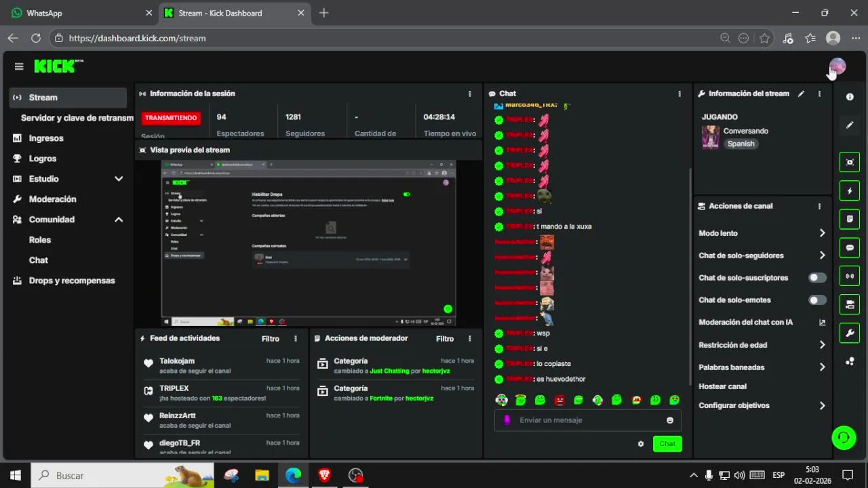Open options menu of Acciones de moderador
The height and width of the screenshot is (488, 868).
[x=470, y=338]
